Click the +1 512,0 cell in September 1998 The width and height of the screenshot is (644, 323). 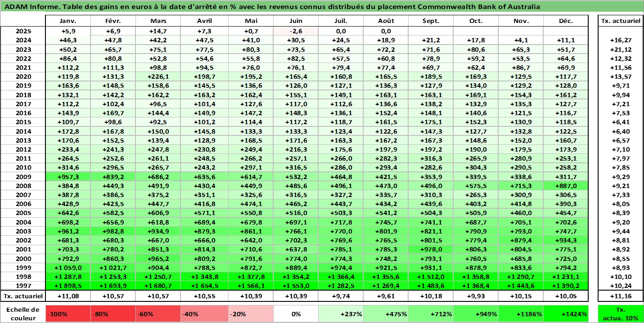431,277
